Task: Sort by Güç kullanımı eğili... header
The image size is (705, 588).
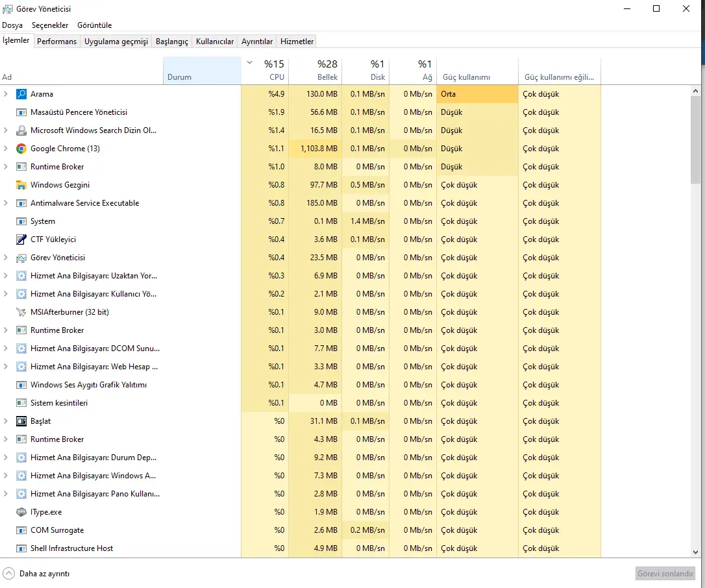Action: (x=560, y=71)
